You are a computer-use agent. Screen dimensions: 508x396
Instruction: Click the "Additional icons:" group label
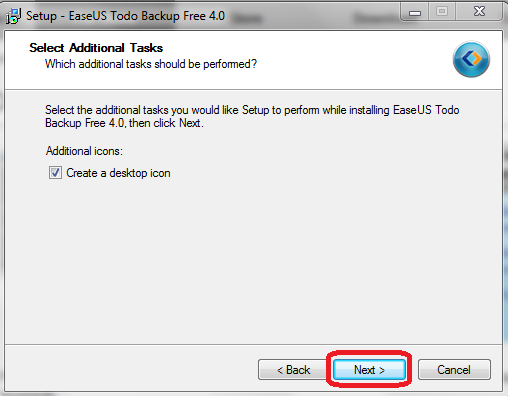click(84, 151)
